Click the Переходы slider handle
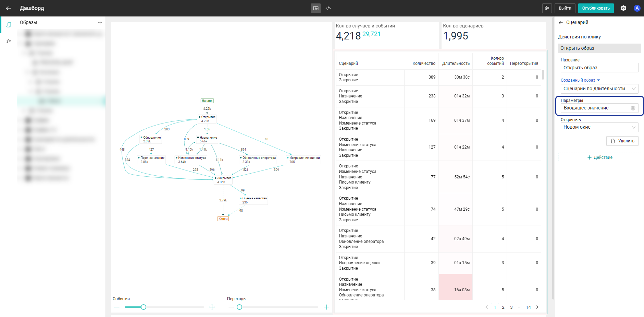The image size is (644, 317). point(239,307)
